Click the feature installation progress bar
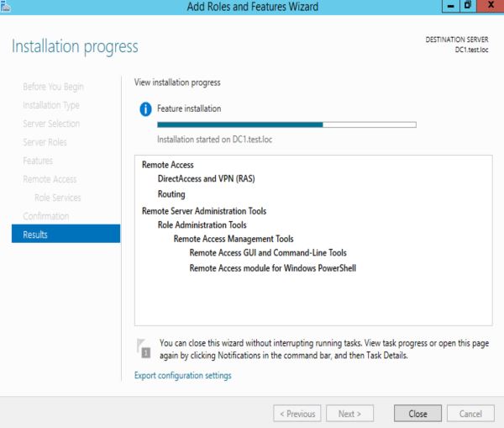Screen dimensions: 504x428 [286, 124]
